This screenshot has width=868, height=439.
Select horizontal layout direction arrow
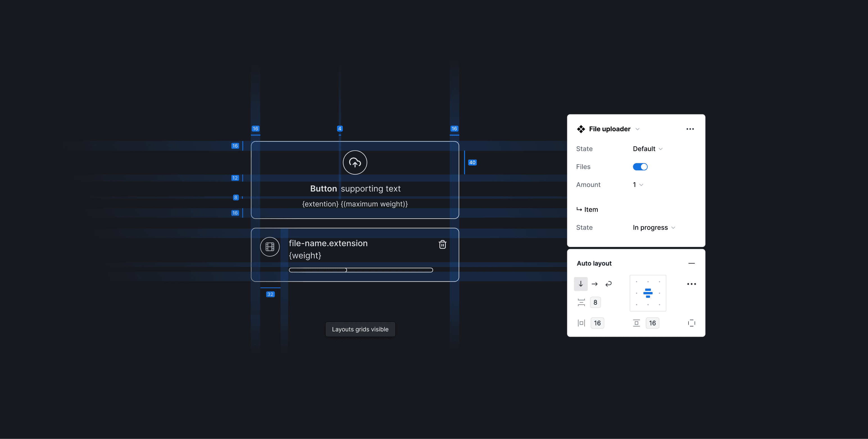[595, 284]
